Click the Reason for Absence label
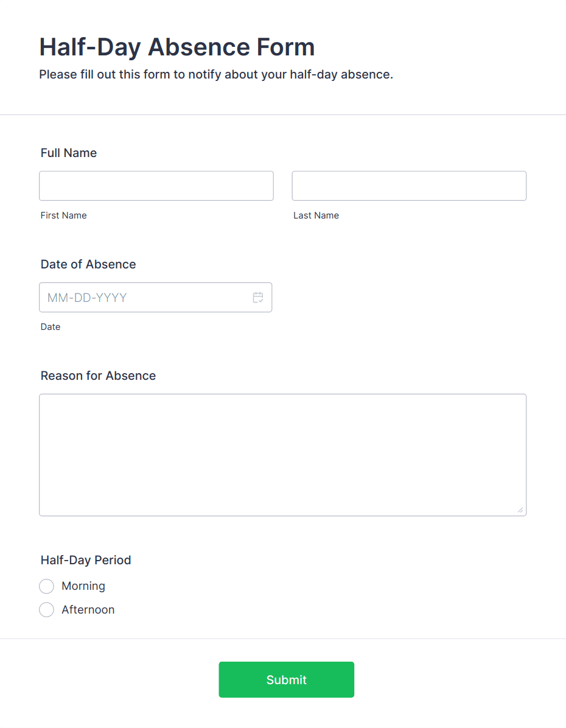This screenshot has height=728, width=566. (98, 376)
